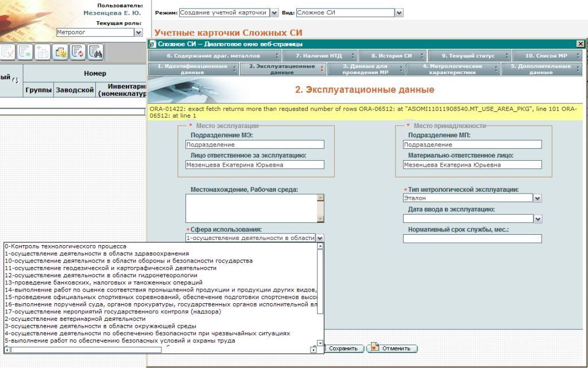This screenshot has height=368, width=588.
Task: Expand the Режим mode dropdown
Action: 274,13
